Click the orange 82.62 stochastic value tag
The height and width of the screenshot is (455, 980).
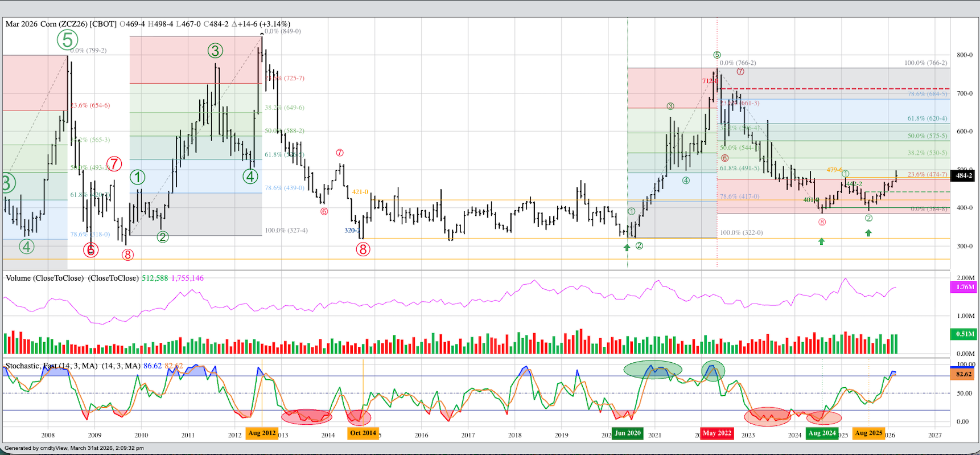(963, 374)
